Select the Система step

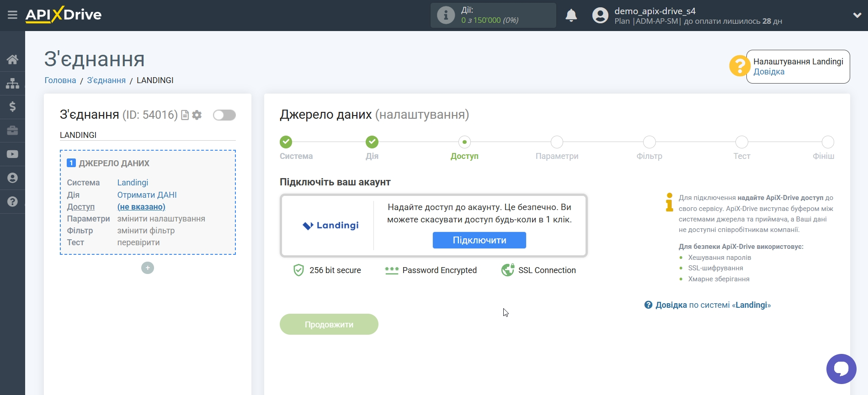tap(286, 142)
